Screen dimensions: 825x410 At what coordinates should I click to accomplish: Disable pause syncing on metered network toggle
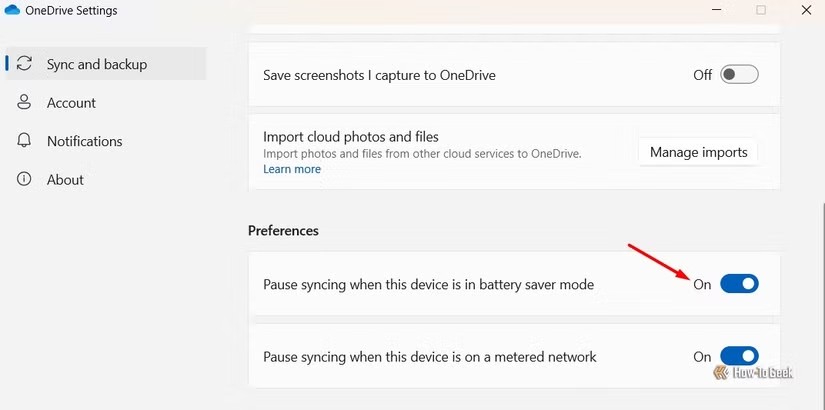740,356
